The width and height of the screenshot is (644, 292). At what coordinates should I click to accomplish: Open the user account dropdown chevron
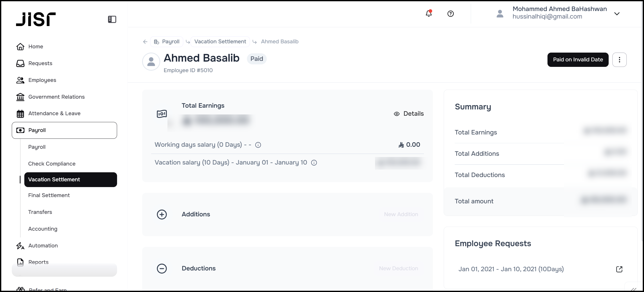[x=617, y=14]
